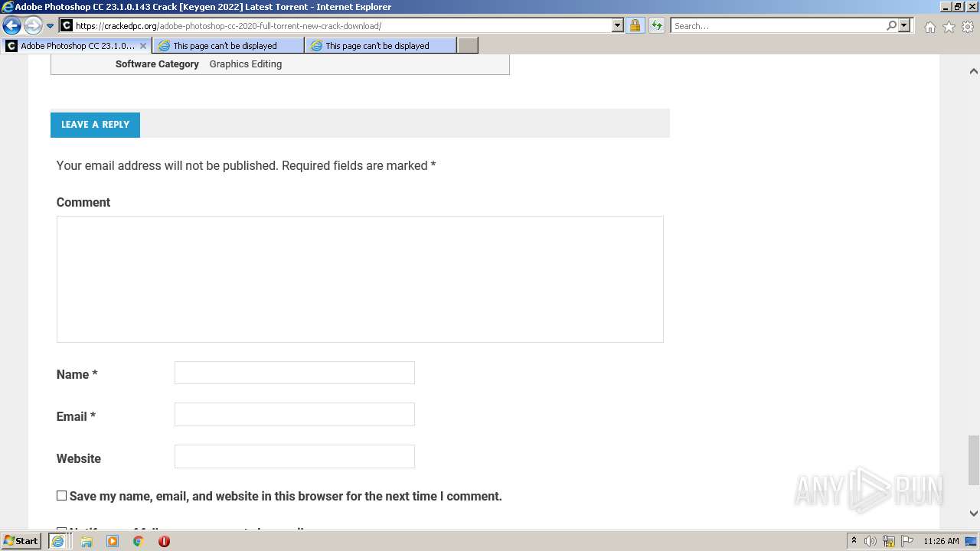980x551 pixels.
Task: Open the Windows Start button
Action: coord(21,540)
